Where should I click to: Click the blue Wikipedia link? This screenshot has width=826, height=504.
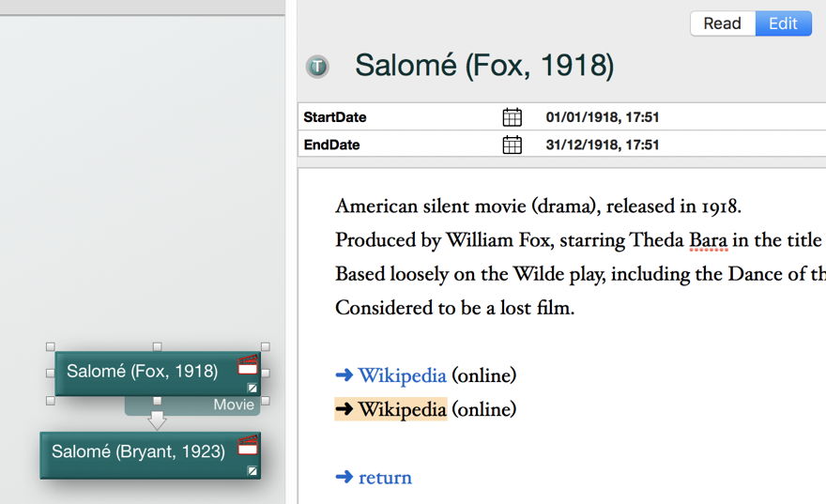point(402,375)
